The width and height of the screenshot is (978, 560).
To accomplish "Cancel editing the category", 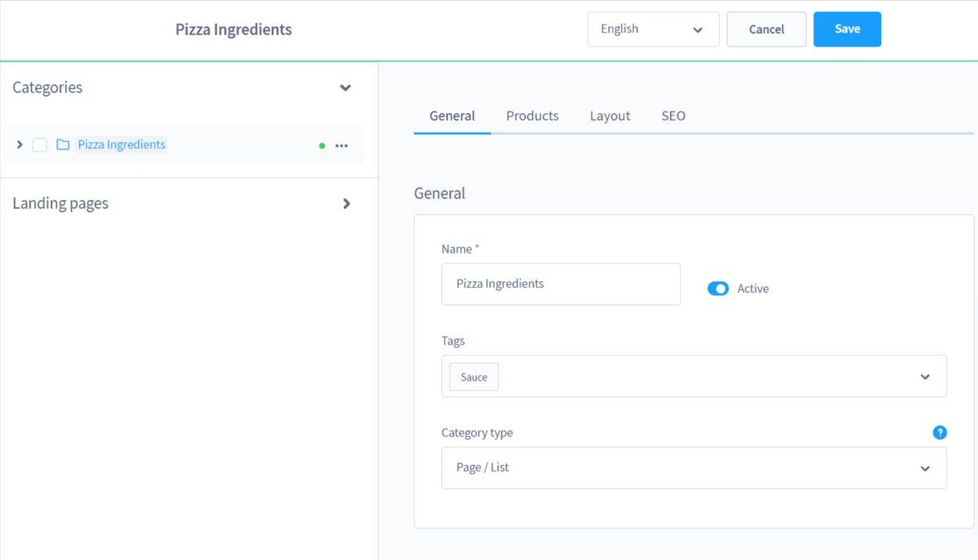I will point(766,29).
